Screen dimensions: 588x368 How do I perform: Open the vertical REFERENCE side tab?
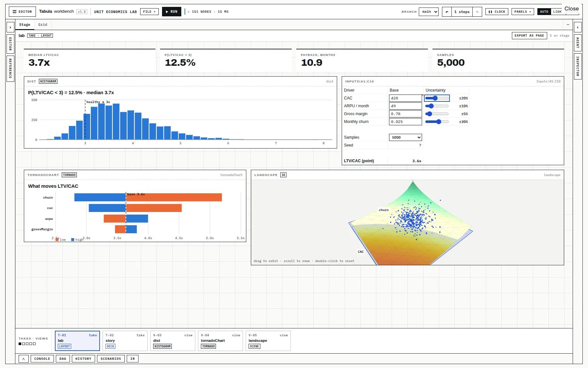(10, 68)
